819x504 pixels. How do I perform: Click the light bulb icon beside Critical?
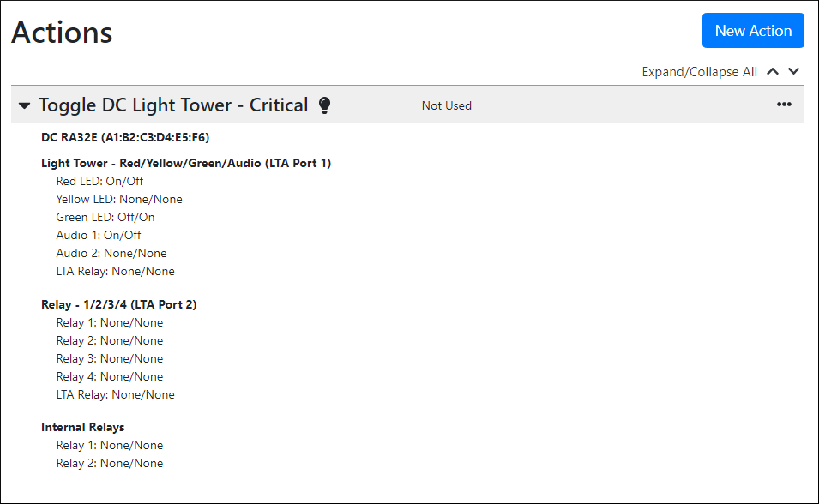click(324, 105)
